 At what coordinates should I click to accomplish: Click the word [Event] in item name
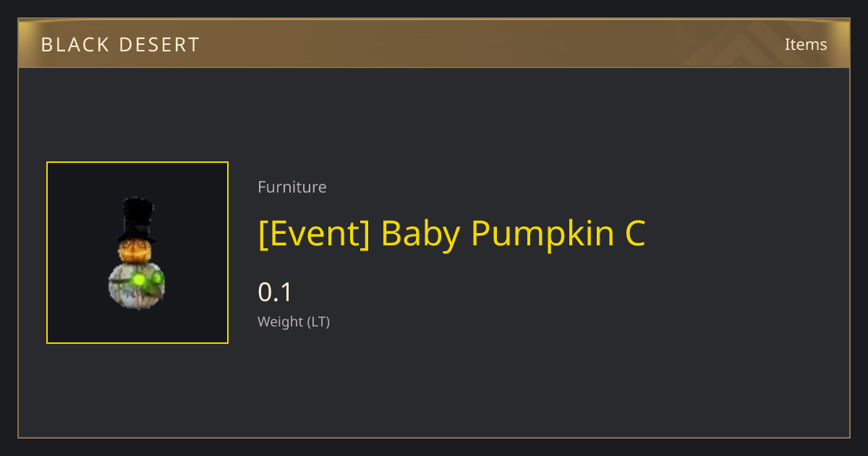(314, 234)
